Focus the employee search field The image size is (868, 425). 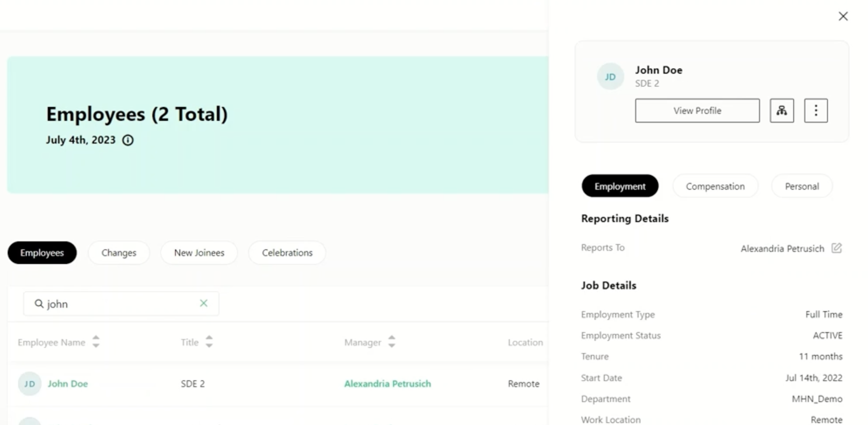[121, 304]
